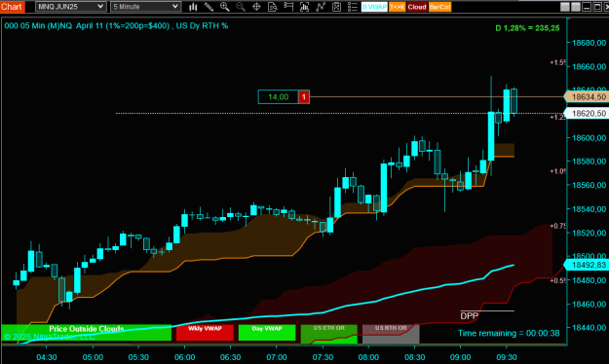The width and height of the screenshot is (609, 364).
Task: Click the zoom out magnifier icon
Action: [x=241, y=7]
